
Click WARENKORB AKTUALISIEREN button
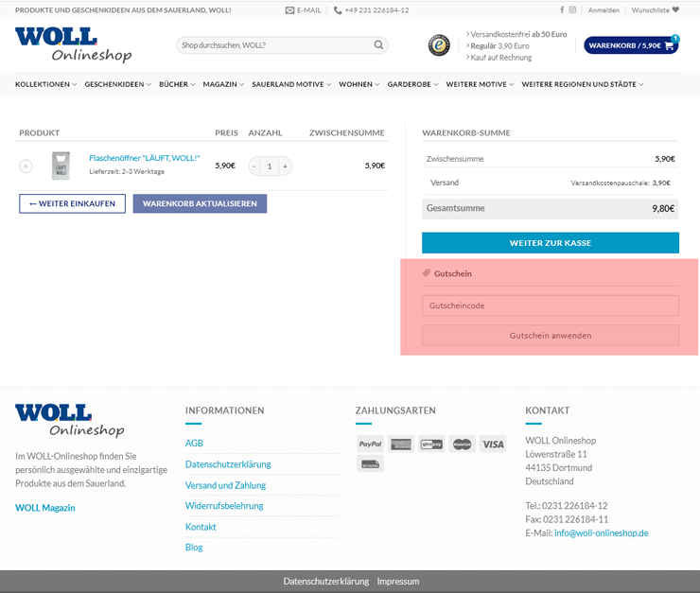point(200,203)
